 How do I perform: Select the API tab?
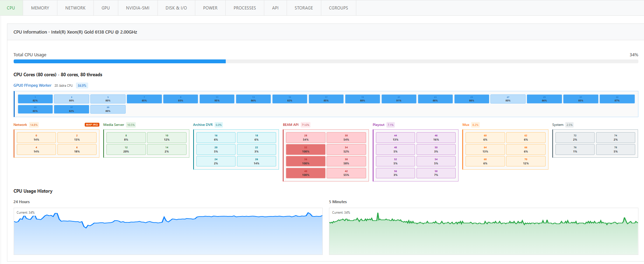[x=275, y=8]
